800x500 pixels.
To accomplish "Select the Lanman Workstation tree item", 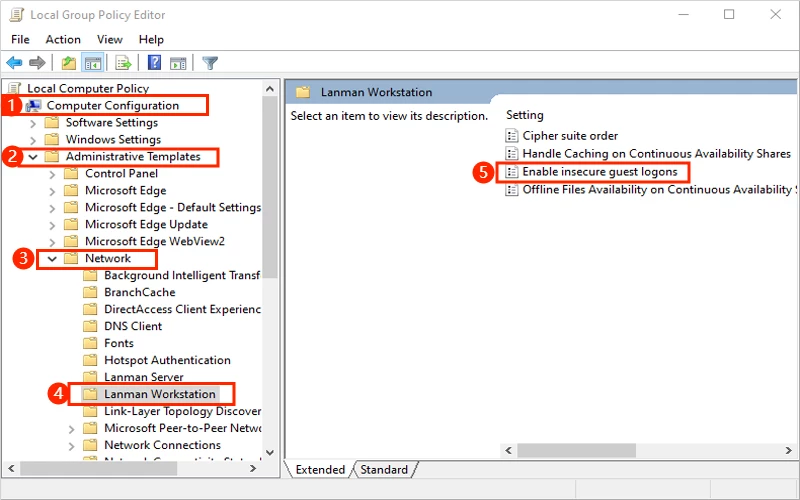I will [x=160, y=394].
